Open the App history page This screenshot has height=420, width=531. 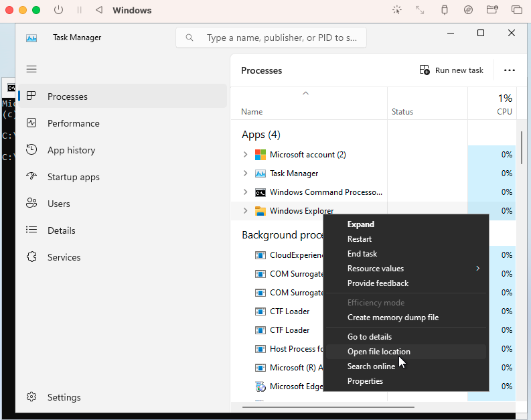tap(123, 149)
